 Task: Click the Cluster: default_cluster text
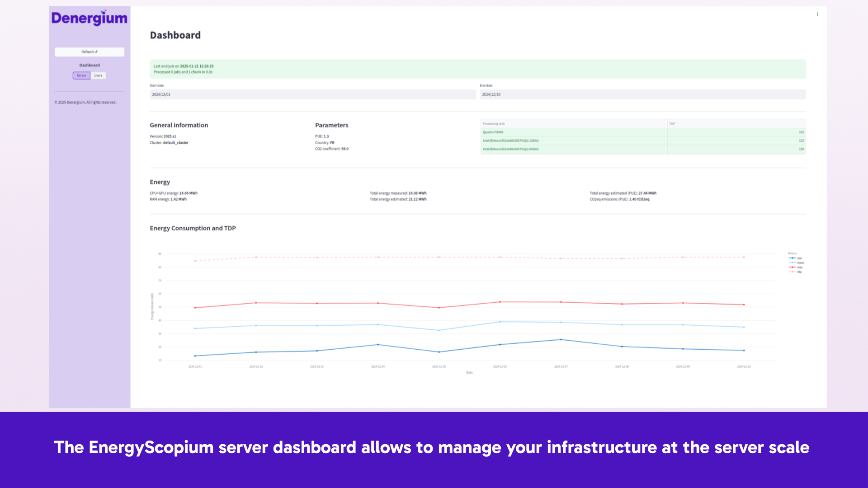169,143
